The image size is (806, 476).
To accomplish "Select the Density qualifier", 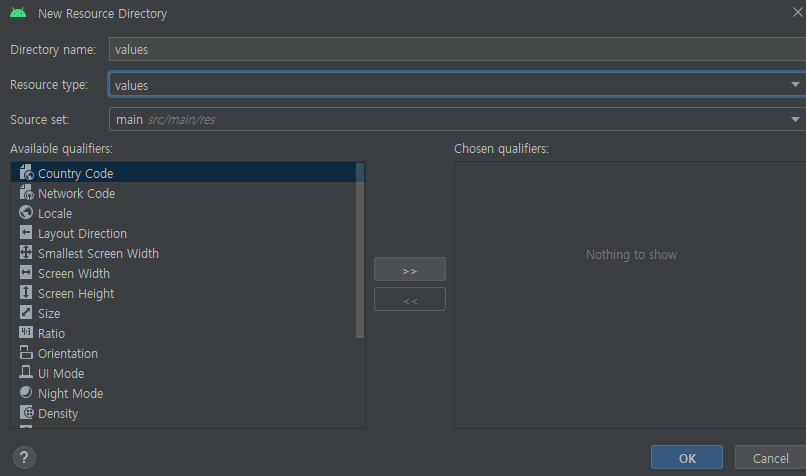I will pyautogui.click(x=184, y=414).
